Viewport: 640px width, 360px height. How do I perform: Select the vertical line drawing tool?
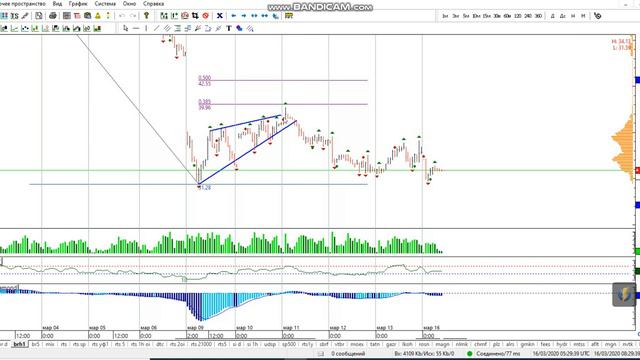(x=146, y=29)
